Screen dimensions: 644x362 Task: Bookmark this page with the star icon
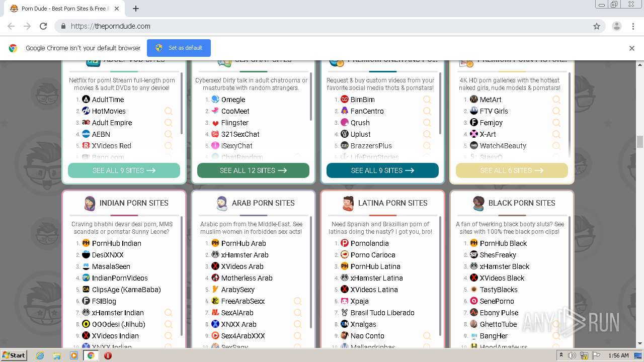[x=597, y=26]
